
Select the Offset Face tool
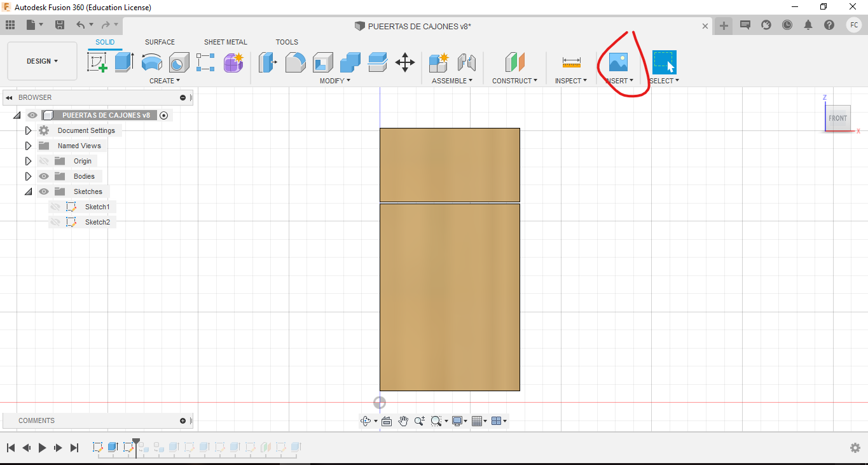coord(377,62)
